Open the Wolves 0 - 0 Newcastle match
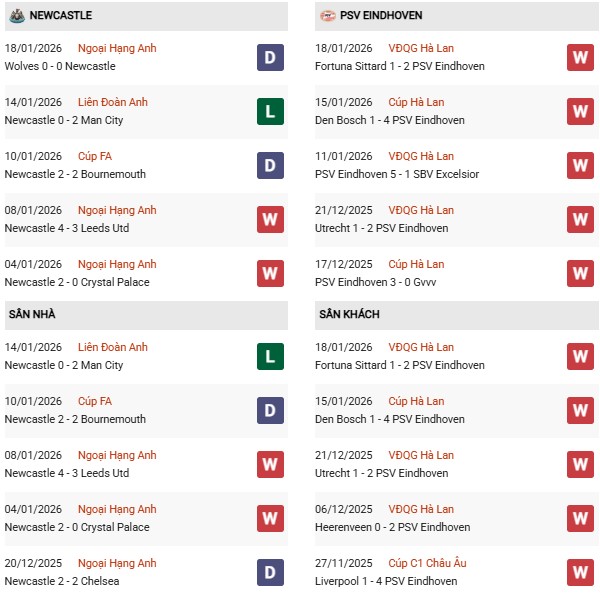600x594 pixels. (60, 66)
